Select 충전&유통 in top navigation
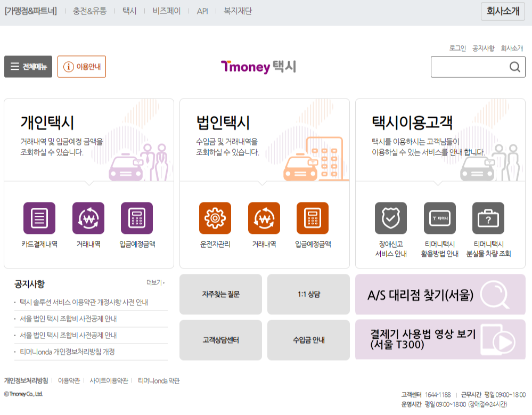Screen dimensions: 532x415 [89, 11]
